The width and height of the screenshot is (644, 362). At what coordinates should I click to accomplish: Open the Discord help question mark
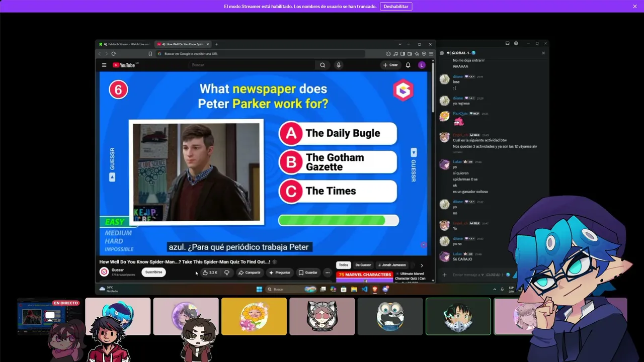(x=516, y=44)
